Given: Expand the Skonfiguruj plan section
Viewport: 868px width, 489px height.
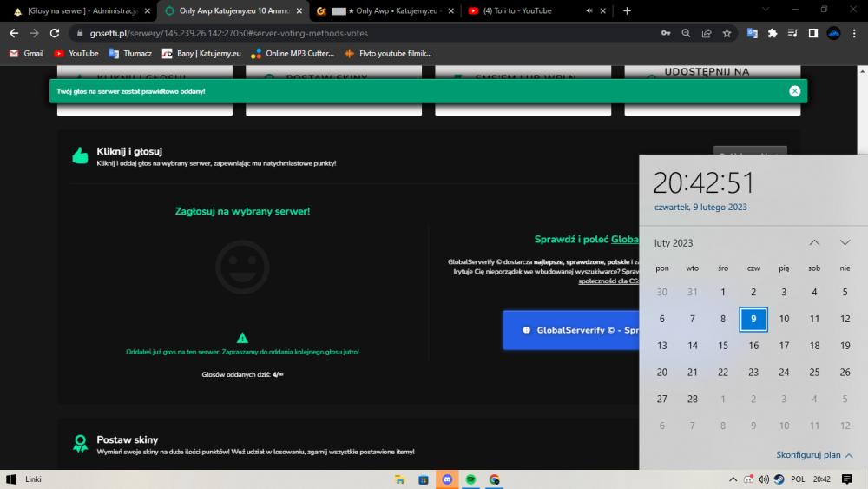Looking at the screenshot, I should pyautogui.click(x=814, y=454).
